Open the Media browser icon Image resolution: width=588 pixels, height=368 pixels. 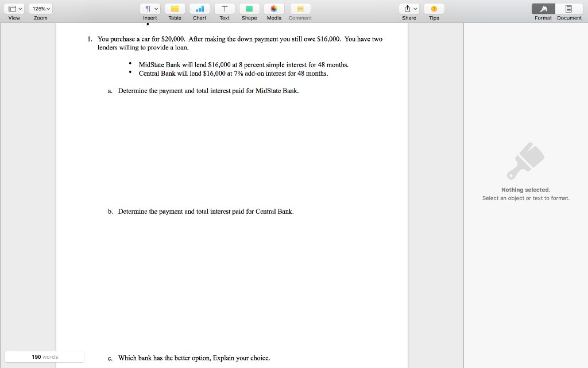coord(274,9)
